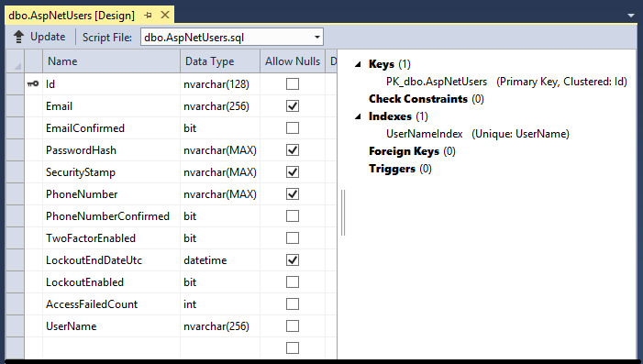Screen dimensions: 643x364
Task: Click the datetime data type cell
Action: tap(220, 259)
